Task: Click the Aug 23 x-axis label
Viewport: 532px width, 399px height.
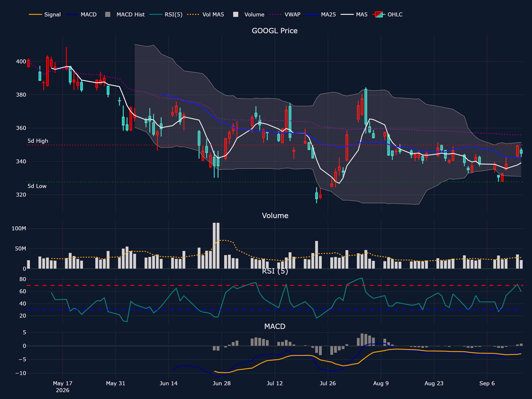Action: coord(434,383)
